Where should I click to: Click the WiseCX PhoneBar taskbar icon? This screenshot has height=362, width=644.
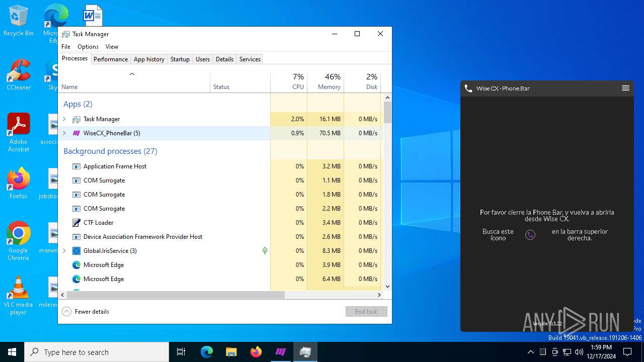click(x=280, y=352)
